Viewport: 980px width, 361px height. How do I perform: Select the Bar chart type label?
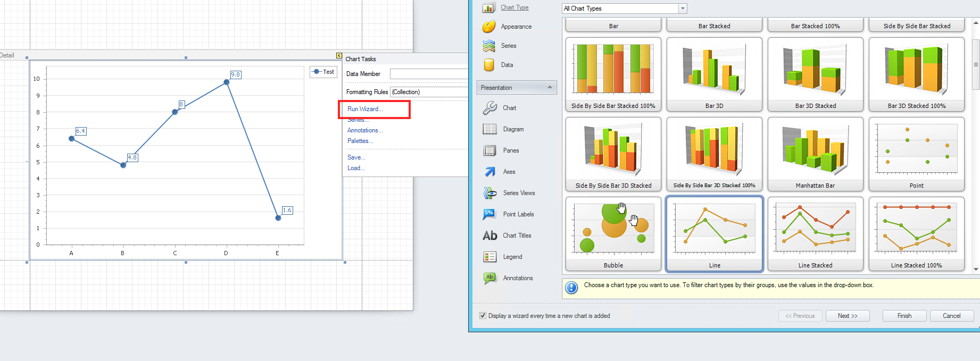point(613,26)
